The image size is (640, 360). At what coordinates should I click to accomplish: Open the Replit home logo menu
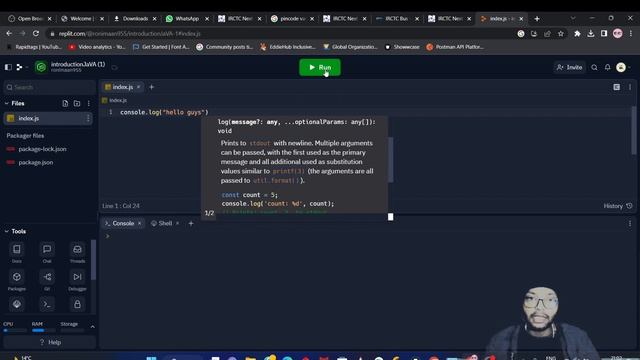(19, 67)
